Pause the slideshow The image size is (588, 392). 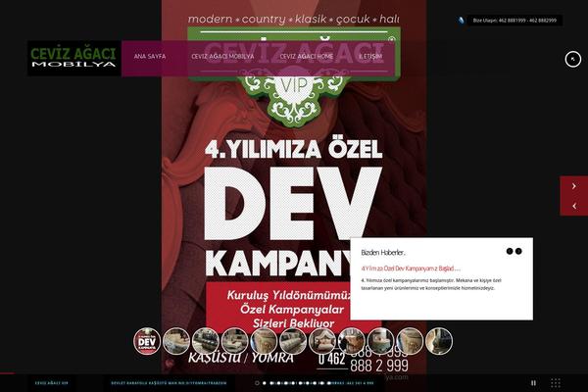pyautogui.click(x=533, y=383)
